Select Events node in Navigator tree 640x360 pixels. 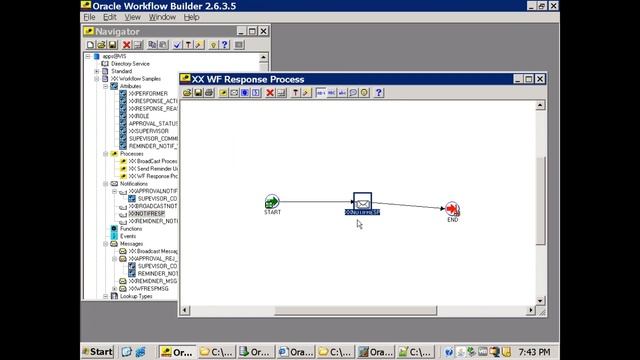click(x=128, y=236)
